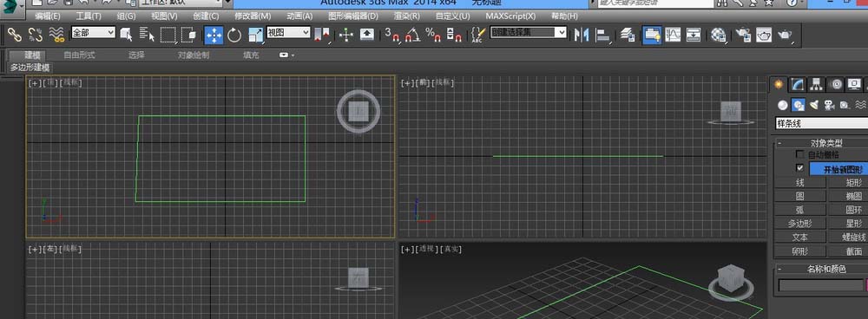Switch to the 自由形式 ribbon tab

pyautogui.click(x=79, y=55)
